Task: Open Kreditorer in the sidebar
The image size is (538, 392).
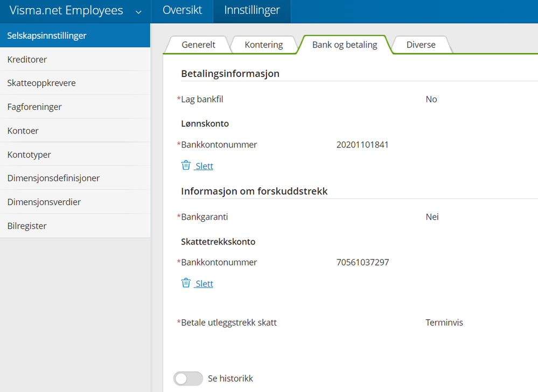Action: [27, 59]
